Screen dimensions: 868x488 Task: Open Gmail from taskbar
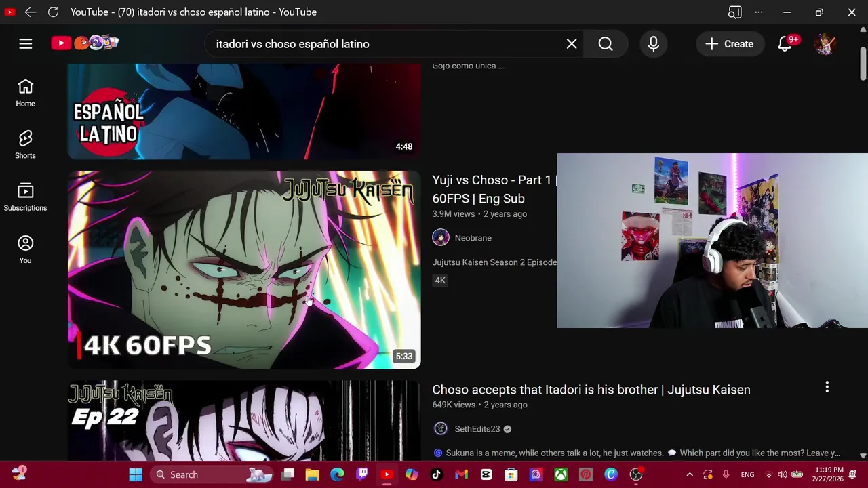point(462,474)
